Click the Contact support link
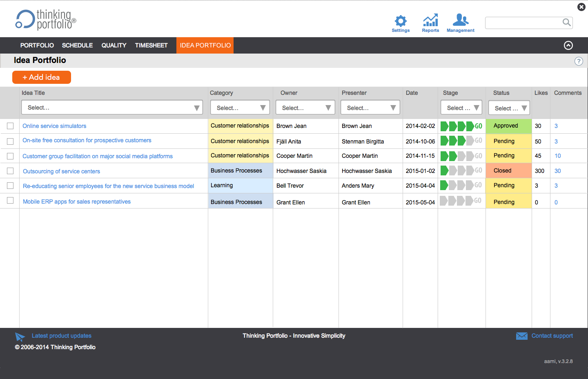The height and width of the screenshot is (379, 588). [x=552, y=336]
